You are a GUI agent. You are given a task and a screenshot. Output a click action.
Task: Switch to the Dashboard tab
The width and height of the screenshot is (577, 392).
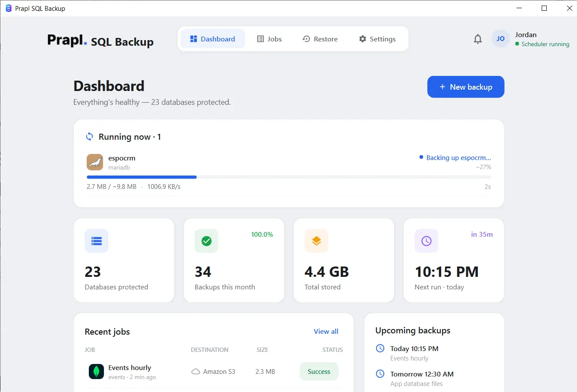pyautogui.click(x=213, y=39)
